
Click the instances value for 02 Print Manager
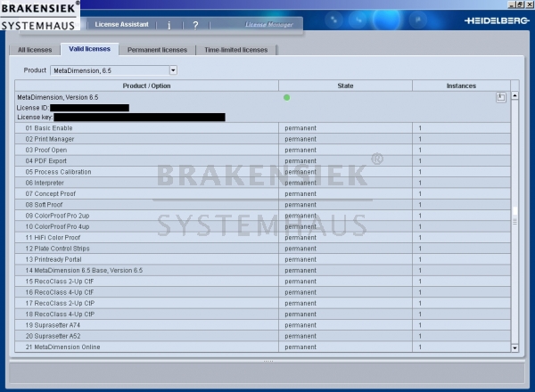[420, 139]
